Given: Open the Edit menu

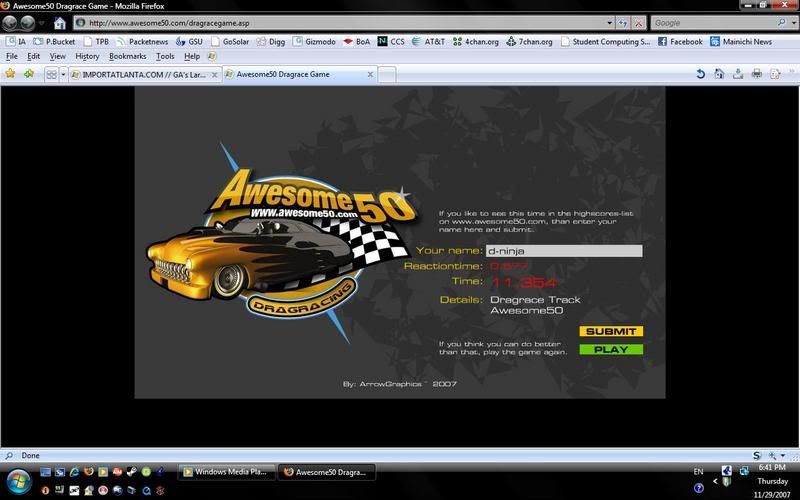Looking at the screenshot, I should [34, 56].
